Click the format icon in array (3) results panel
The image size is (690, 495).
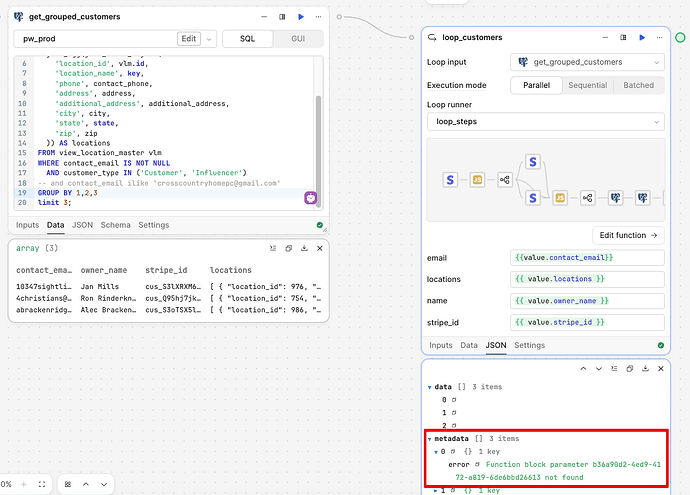point(273,248)
